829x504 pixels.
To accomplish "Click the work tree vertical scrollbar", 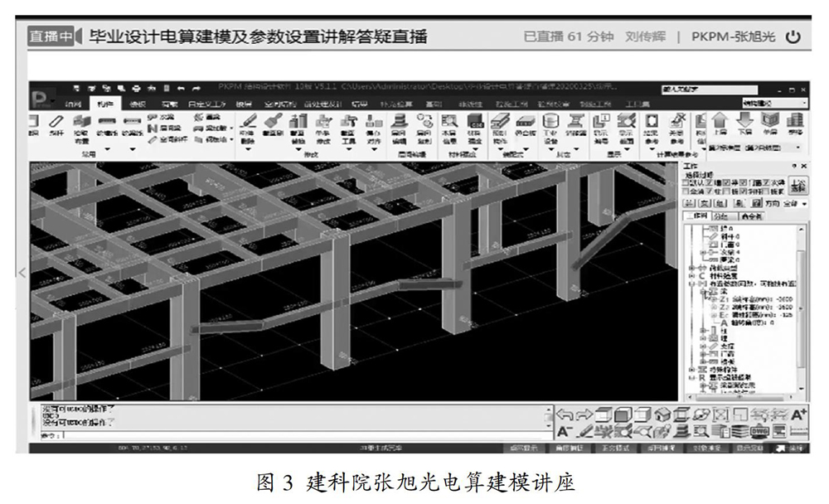I will pos(802,309).
